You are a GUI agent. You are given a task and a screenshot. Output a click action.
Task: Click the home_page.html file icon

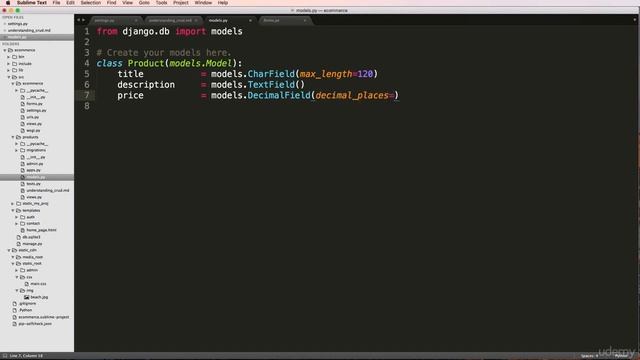22,230
